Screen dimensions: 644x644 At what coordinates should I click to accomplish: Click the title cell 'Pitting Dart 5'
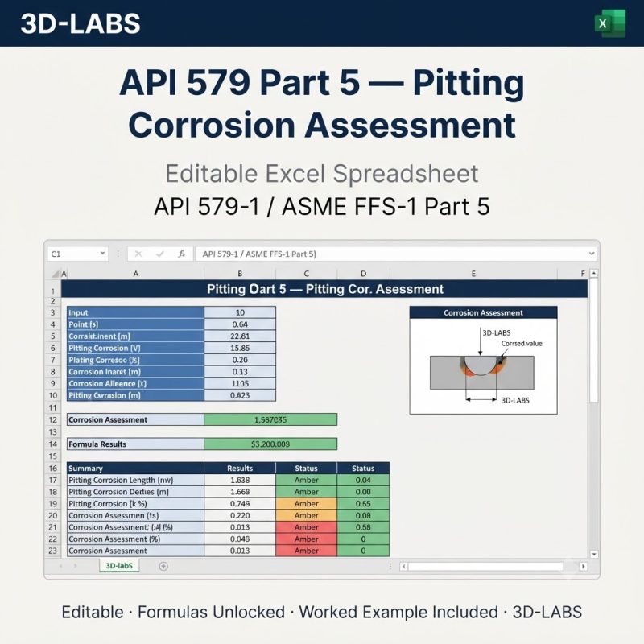tap(324, 289)
